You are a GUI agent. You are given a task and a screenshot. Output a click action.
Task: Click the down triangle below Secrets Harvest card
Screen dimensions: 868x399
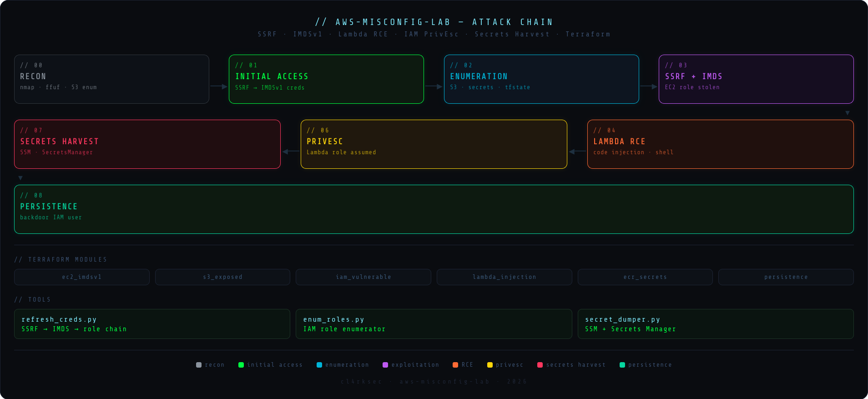pos(20,178)
